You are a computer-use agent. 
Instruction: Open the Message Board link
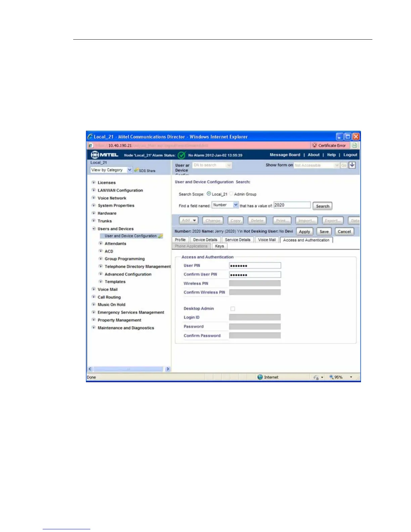(x=285, y=155)
